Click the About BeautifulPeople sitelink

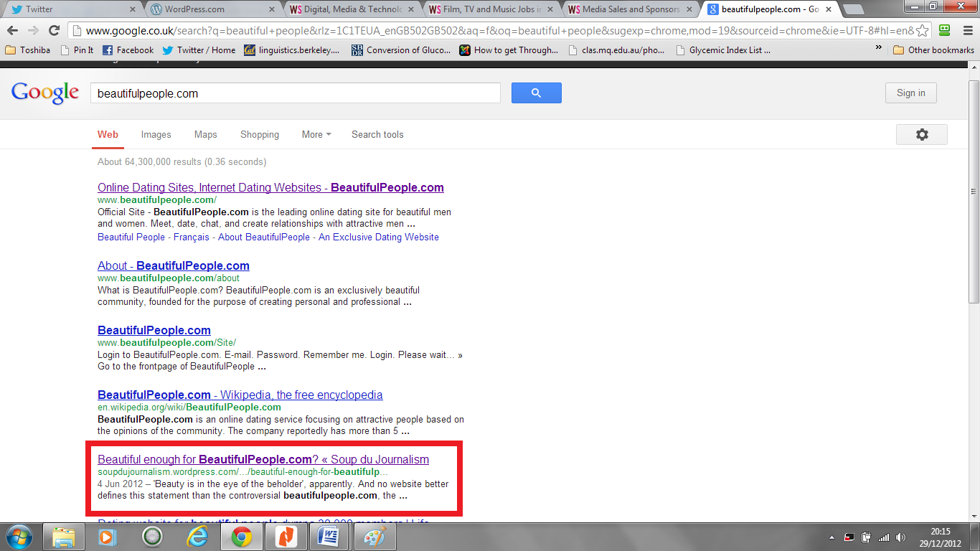coord(264,237)
